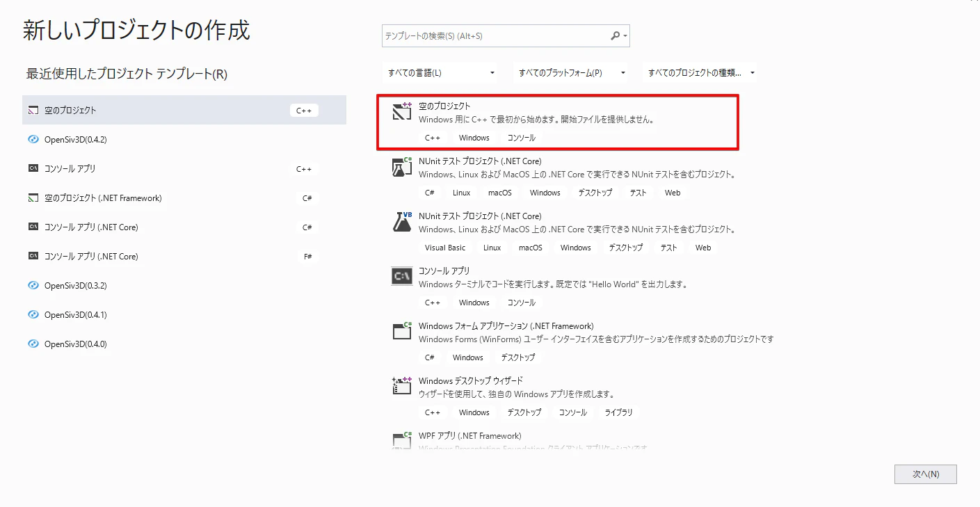Open the すべての言語 language filter dropdown

pyautogui.click(x=441, y=72)
